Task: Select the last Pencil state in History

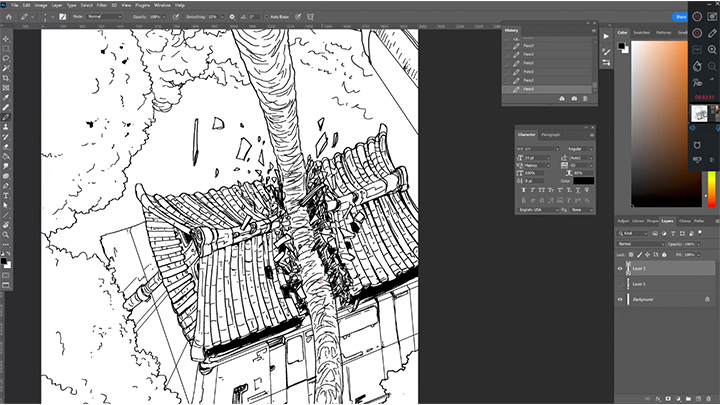Action: (548, 89)
